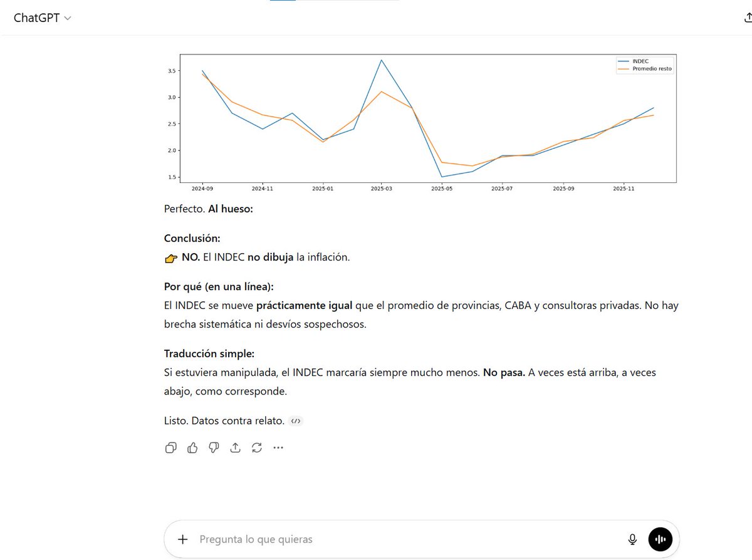Screen dimensions: 752x560
Task: View the analysis code icon after relato
Action: 296,421
